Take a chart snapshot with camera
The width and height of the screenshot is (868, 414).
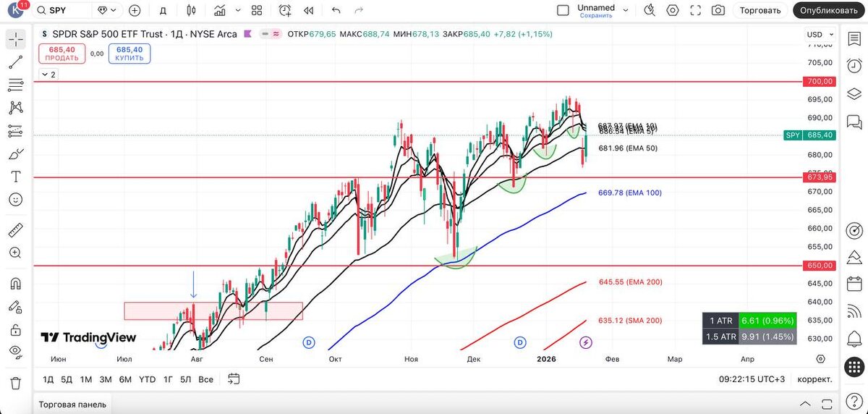click(718, 10)
